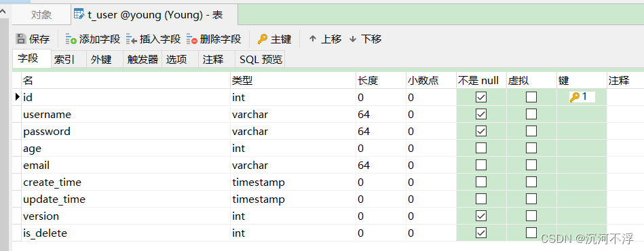Uncheck Not Null for password field
This screenshot has width=644, height=251.
[481, 131]
